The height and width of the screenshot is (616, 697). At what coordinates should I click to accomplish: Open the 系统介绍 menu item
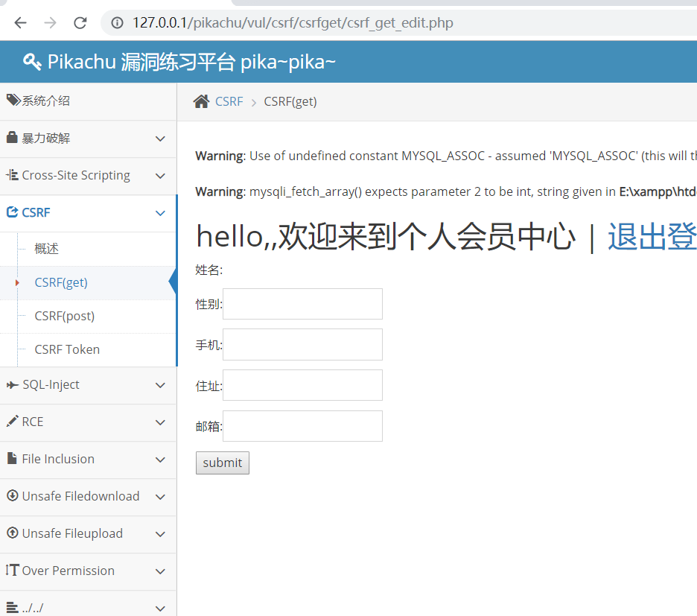tap(88, 101)
